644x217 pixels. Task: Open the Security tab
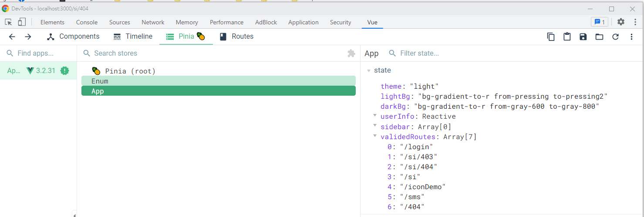coord(341,22)
